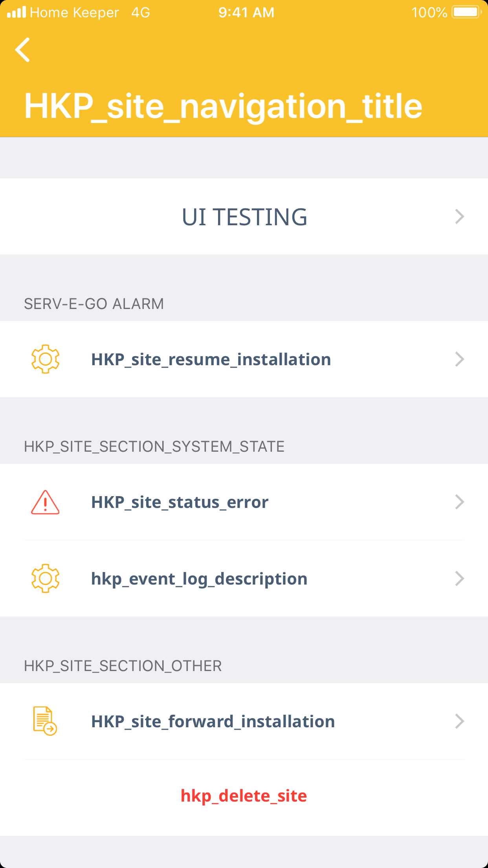
Task: Tap the signal strength bars icon
Action: click(x=17, y=12)
